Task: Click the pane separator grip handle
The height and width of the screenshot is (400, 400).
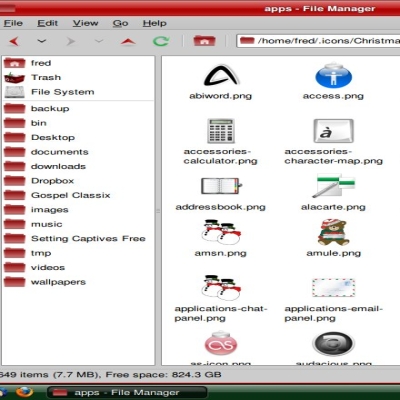Action: tap(158, 211)
